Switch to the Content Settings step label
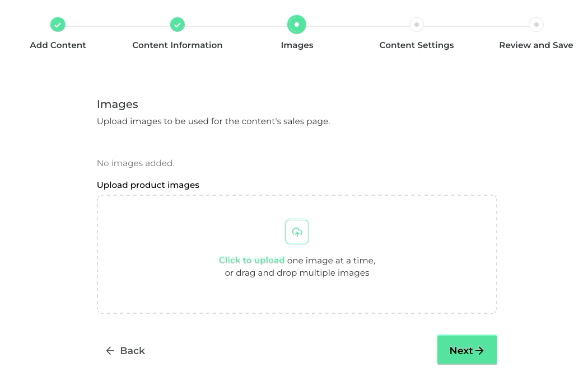This screenshot has height=382, width=588. pyautogui.click(x=417, y=45)
